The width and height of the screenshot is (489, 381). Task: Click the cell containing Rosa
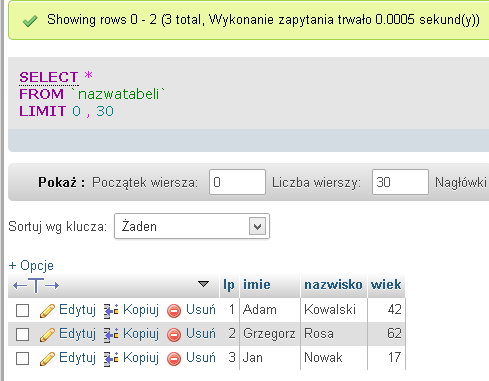pyautogui.click(x=334, y=334)
